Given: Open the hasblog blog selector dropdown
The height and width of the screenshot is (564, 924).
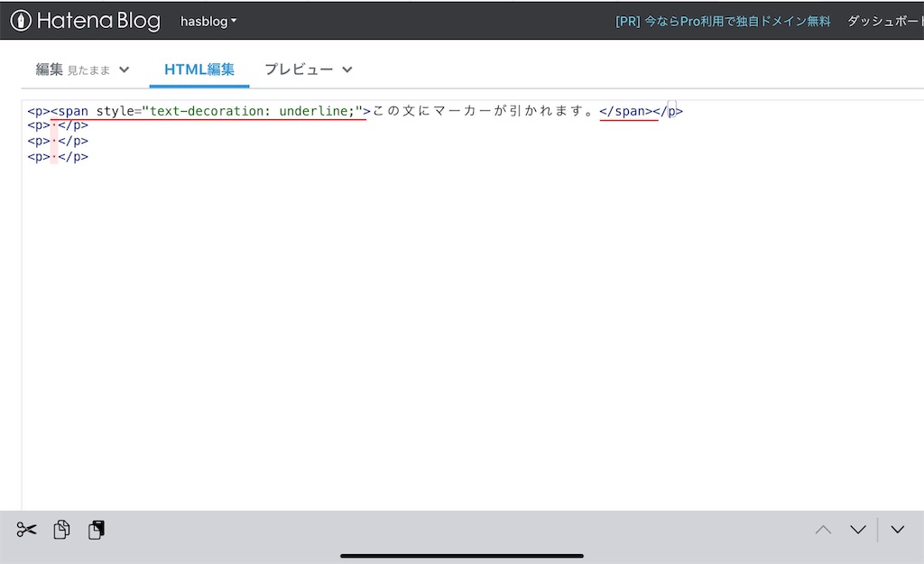Looking at the screenshot, I should 208,20.
